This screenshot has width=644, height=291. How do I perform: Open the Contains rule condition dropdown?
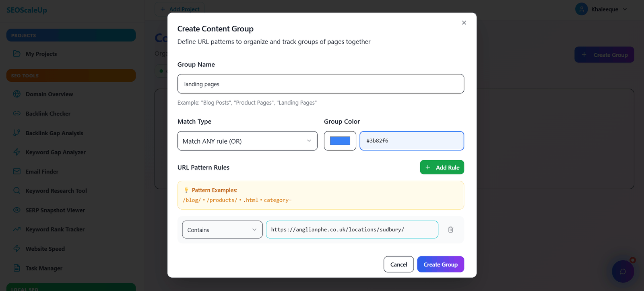pos(222,229)
